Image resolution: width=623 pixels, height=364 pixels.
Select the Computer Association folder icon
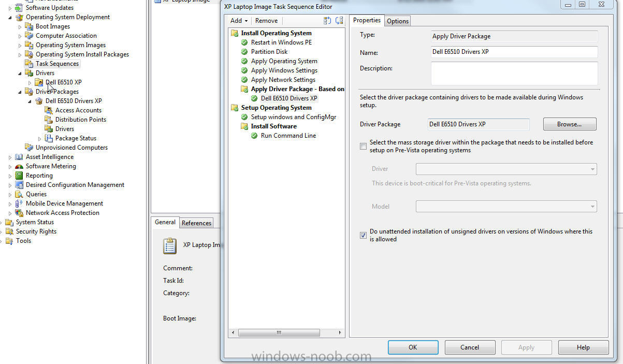[x=29, y=36]
